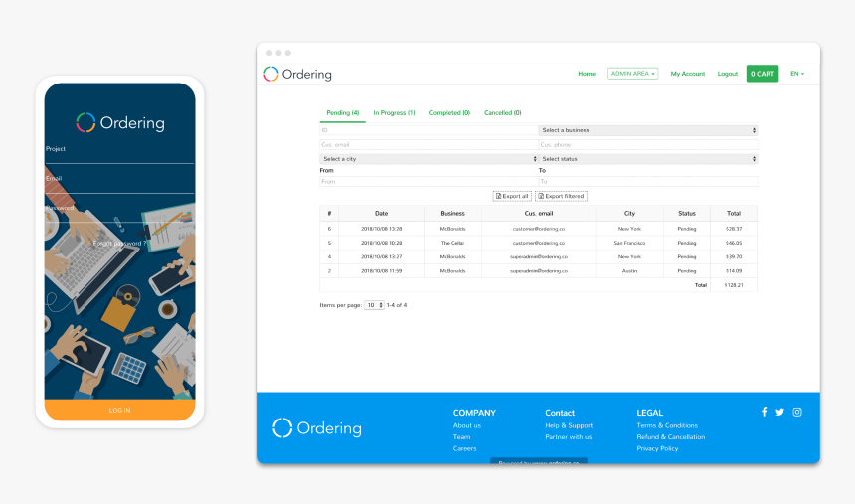Click the Ordering logo in header
Screen dimensions: 855x504
297,74
